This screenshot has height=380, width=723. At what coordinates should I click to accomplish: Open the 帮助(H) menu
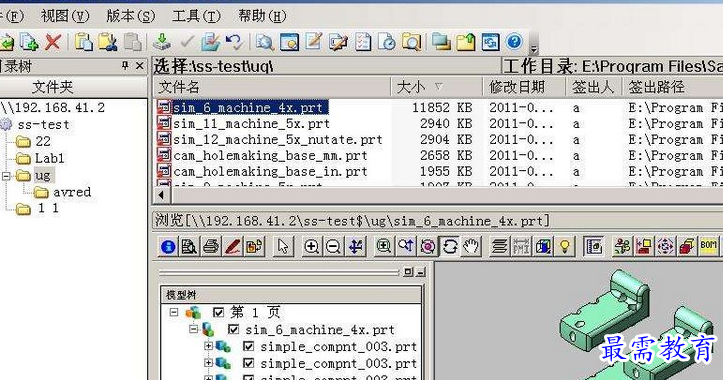click(262, 16)
